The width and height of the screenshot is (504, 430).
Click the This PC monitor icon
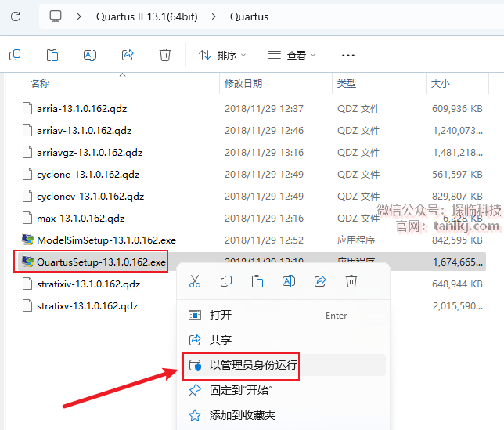tap(56, 16)
